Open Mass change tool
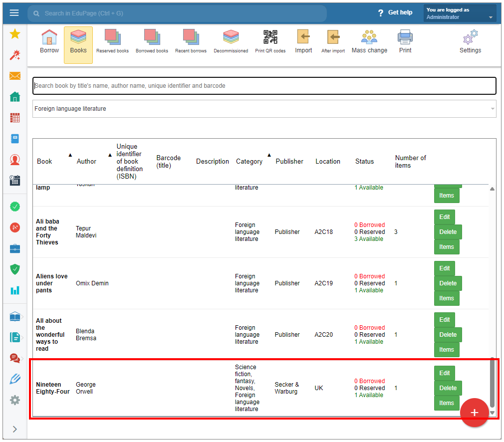504x442 pixels. [x=369, y=42]
